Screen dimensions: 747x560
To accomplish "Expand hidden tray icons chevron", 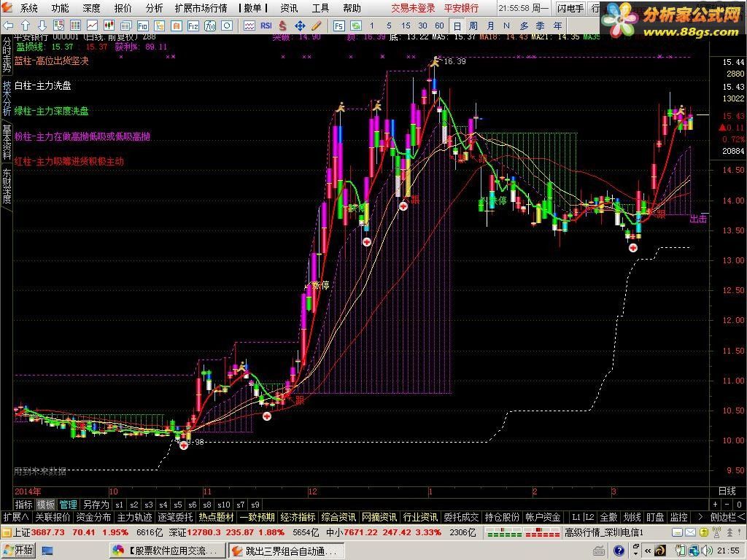I will pyautogui.click(x=648, y=551).
